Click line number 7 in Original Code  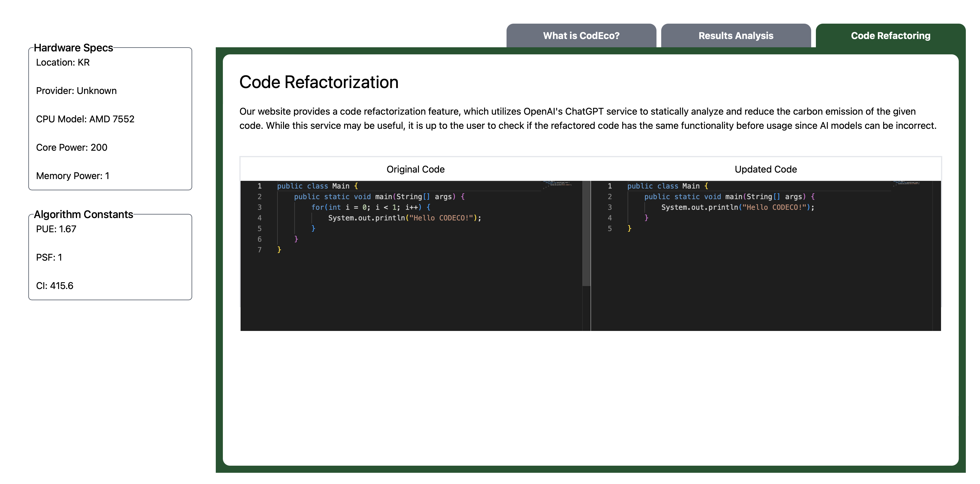click(x=259, y=250)
